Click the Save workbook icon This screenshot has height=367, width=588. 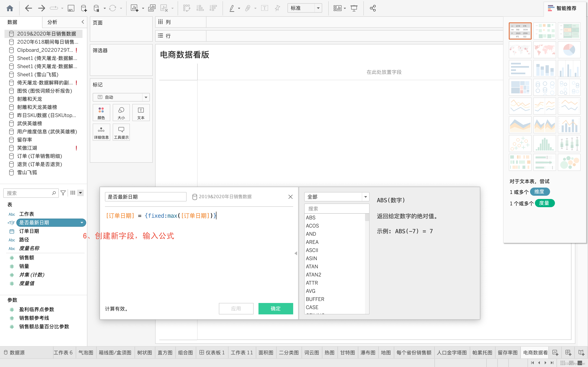pyautogui.click(x=71, y=8)
